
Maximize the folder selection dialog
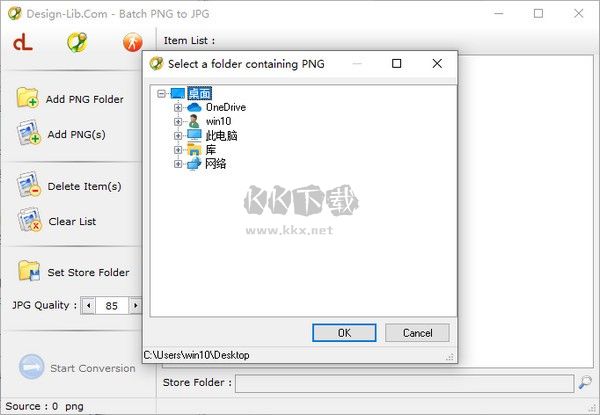[x=397, y=63]
